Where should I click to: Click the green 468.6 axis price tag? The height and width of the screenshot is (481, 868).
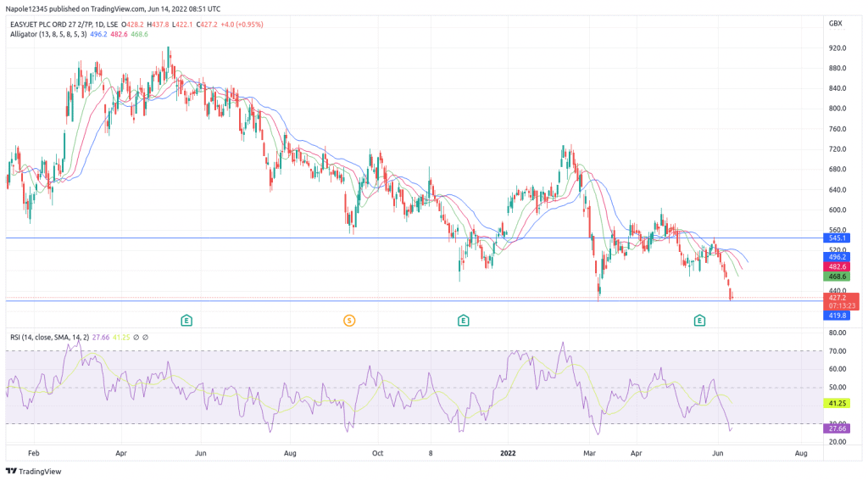click(837, 277)
